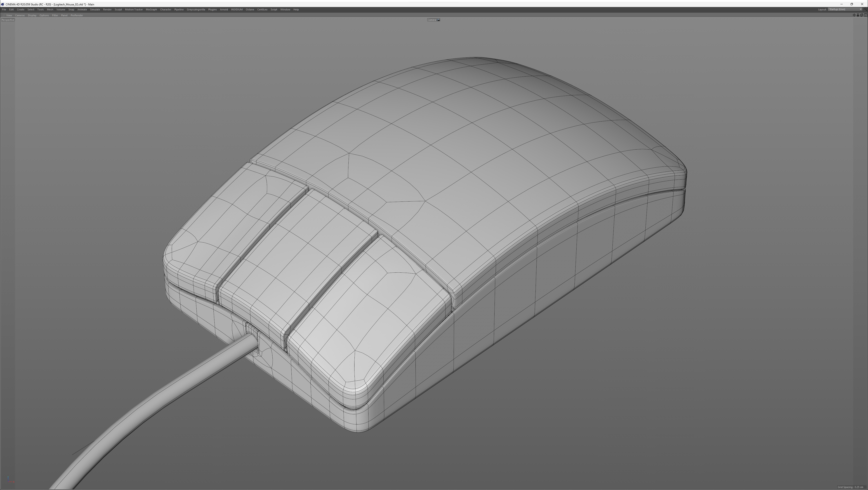Viewport: 868px width, 490px height.
Task: Click the search magnifier icon
Action: click(865, 10)
